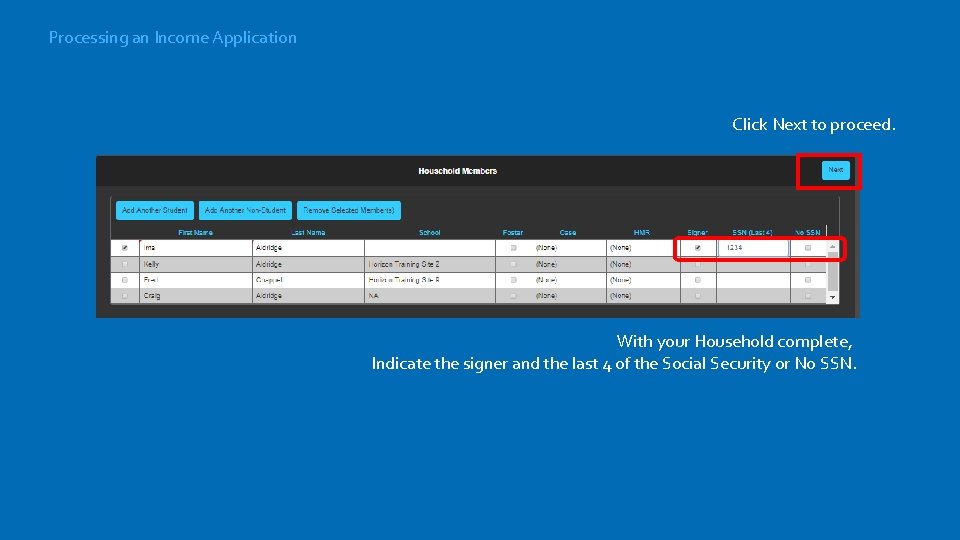
Task: Check the Foster box for Kelly
Action: point(514,264)
